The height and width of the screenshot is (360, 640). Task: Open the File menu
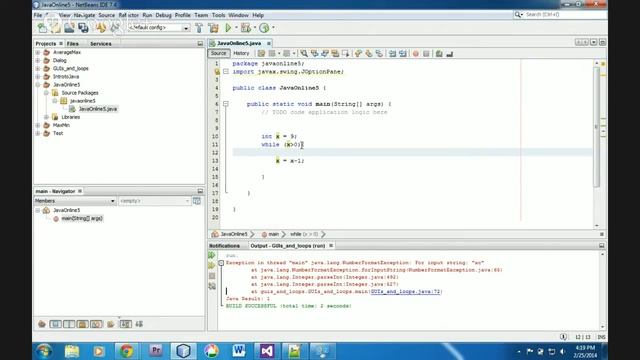pos(38,15)
